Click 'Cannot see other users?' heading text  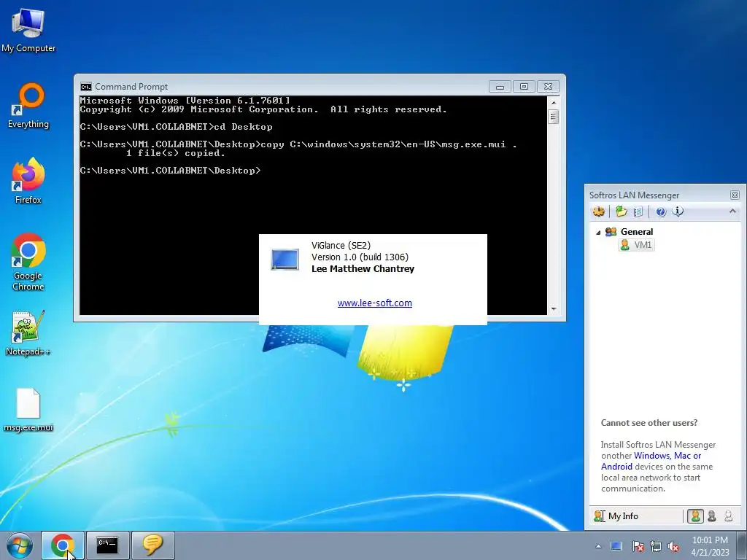[649, 423]
